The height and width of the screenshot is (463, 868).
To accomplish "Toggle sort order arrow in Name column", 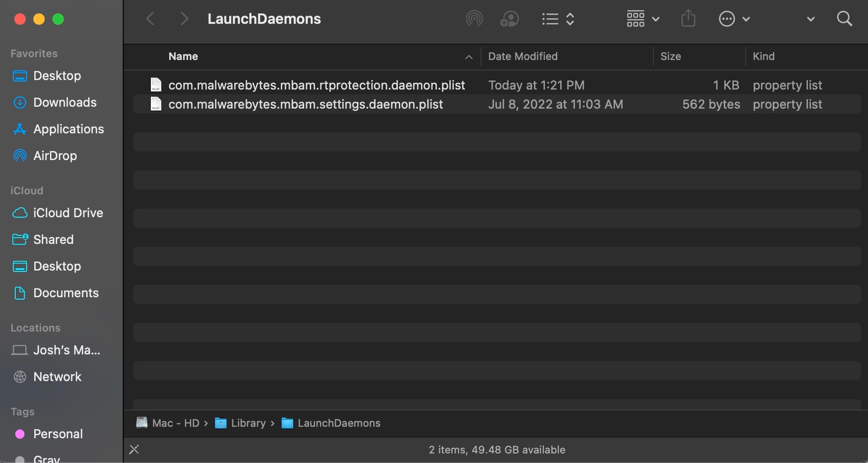I will (x=469, y=57).
